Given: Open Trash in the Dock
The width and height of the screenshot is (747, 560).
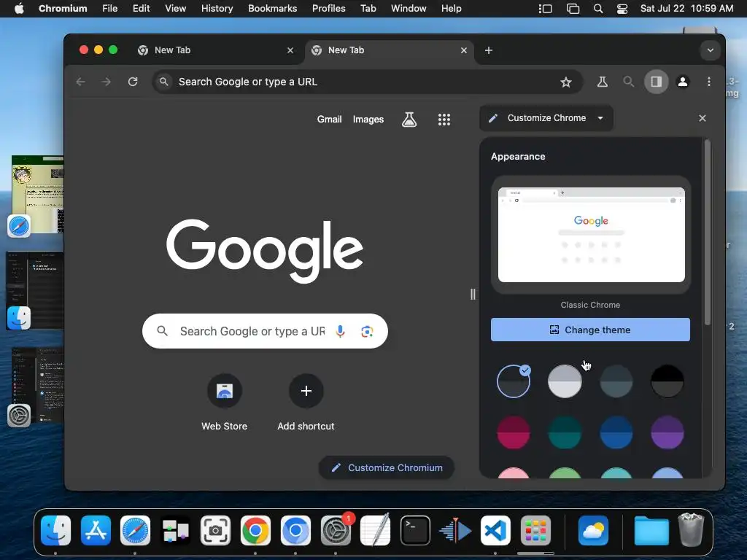Looking at the screenshot, I should click(691, 529).
